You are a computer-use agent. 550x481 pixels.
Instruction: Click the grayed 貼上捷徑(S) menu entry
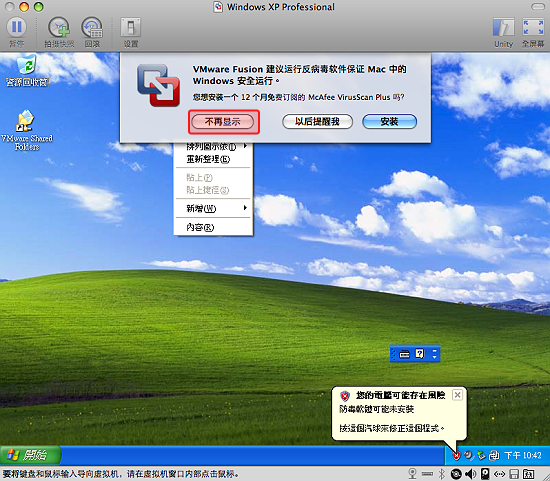[213, 190]
